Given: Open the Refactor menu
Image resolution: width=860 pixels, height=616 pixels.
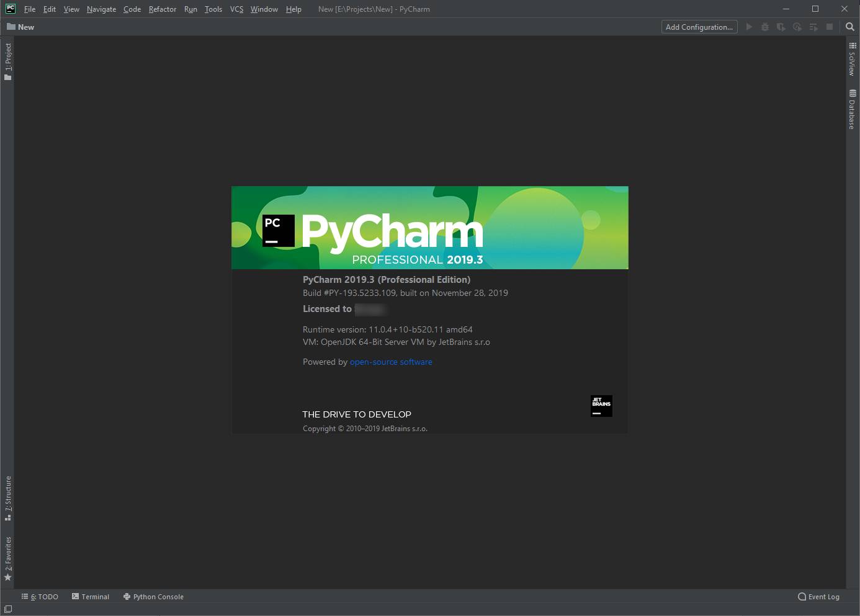Looking at the screenshot, I should [163, 9].
